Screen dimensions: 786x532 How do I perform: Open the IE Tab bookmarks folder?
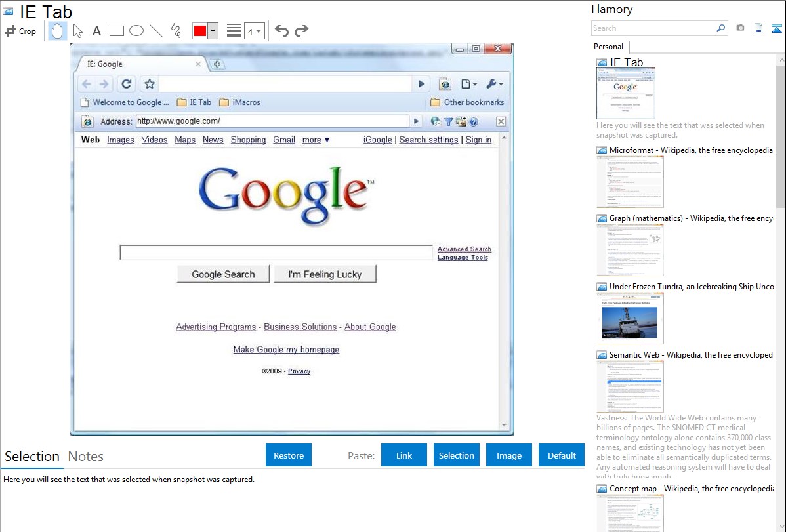coord(194,102)
